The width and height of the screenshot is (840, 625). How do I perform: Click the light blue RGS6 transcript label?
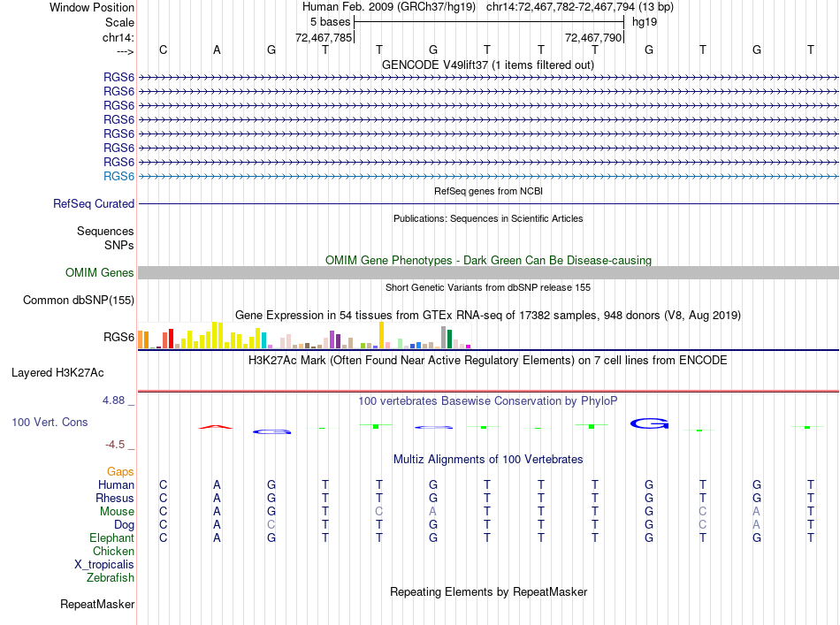point(119,176)
